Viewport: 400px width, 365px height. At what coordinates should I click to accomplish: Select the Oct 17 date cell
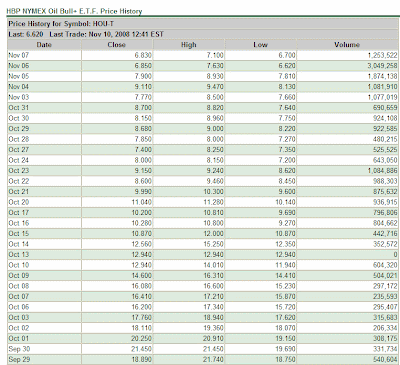click(44, 213)
